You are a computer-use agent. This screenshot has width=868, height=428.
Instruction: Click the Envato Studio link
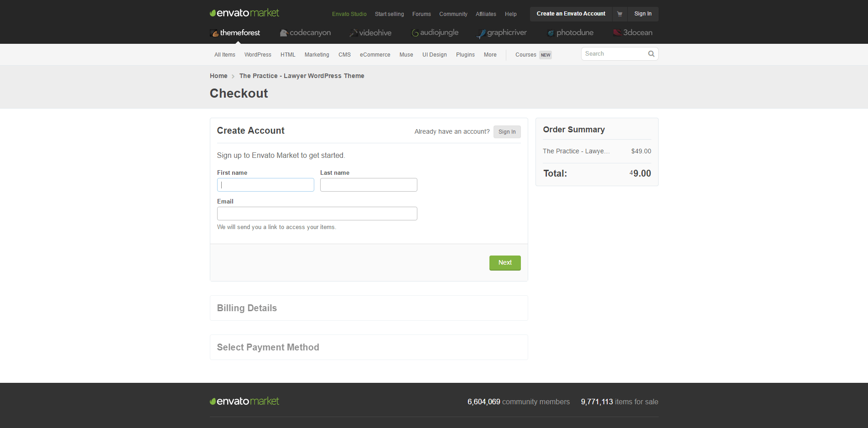[x=349, y=14]
